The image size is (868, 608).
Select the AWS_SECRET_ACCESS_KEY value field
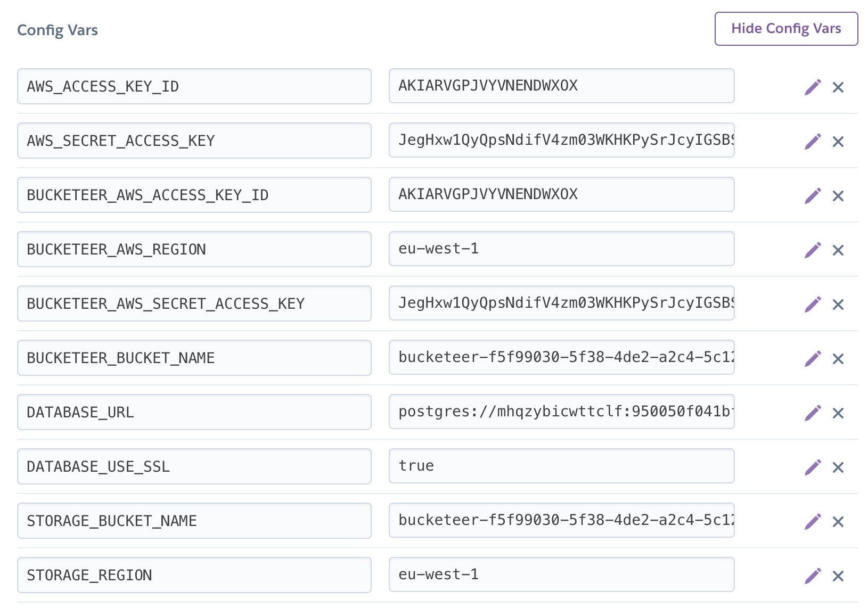pyautogui.click(x=561, y=140)
